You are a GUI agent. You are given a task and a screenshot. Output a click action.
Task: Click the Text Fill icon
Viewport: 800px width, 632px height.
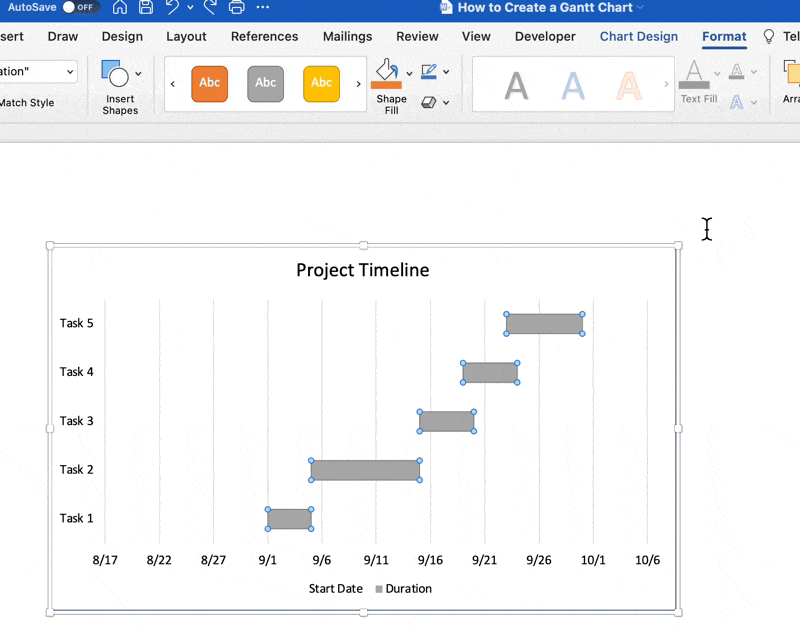point(694,74)
